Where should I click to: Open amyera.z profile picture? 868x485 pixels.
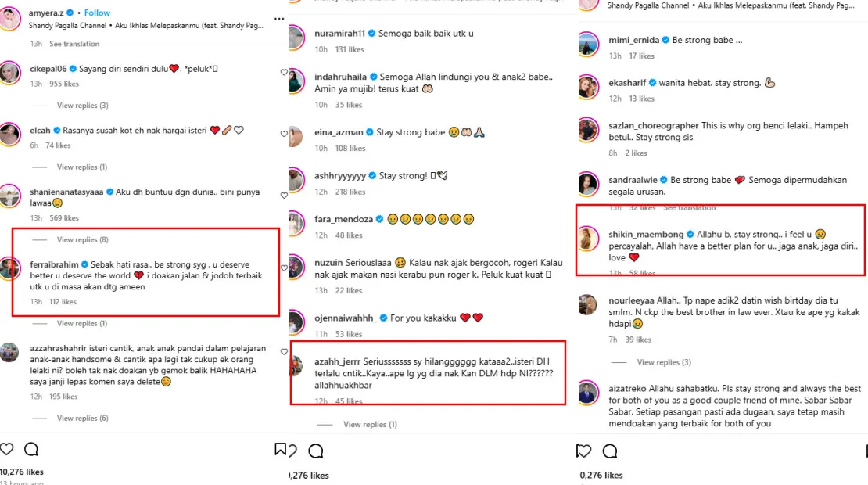(x=10, y=19)
